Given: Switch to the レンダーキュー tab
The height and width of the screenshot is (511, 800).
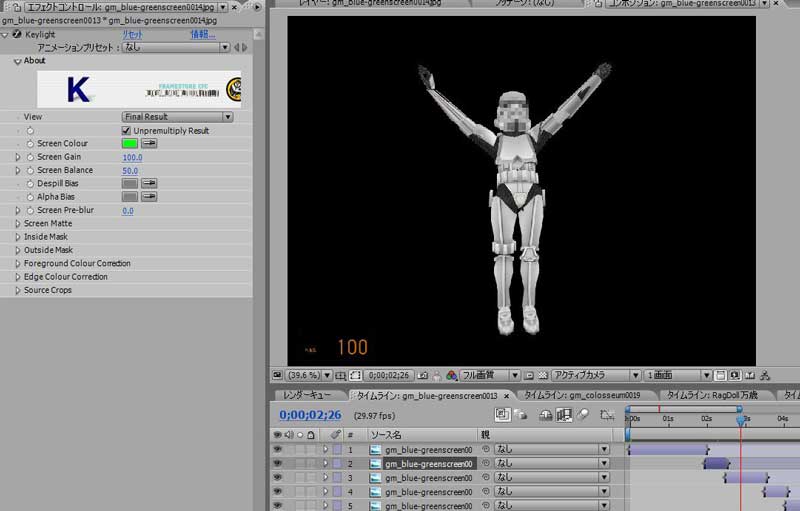Looking at the screenshot, I should pos(307,395).
